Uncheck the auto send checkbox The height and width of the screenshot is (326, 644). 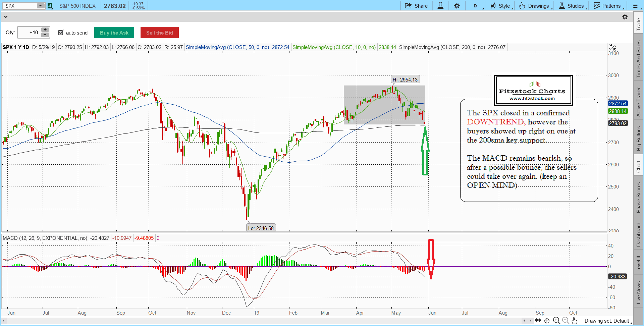coord(61,33)
